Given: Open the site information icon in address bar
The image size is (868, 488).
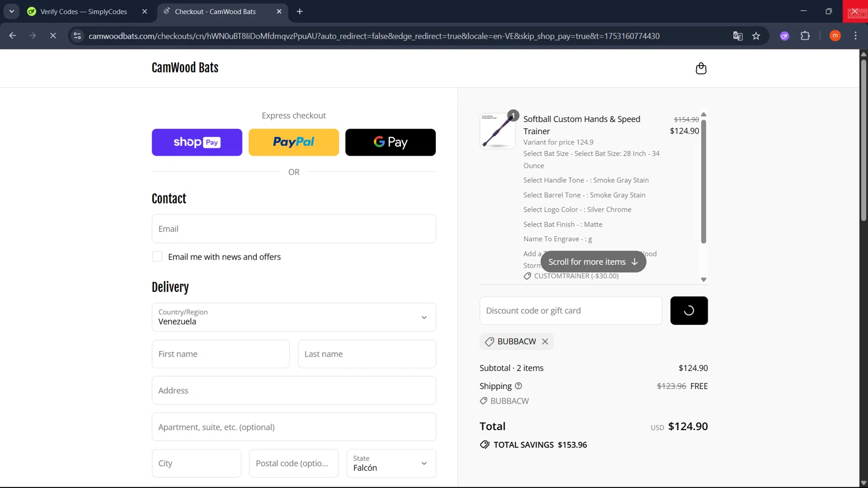Looking at the screenshot, I should click(x=77, y=36).
